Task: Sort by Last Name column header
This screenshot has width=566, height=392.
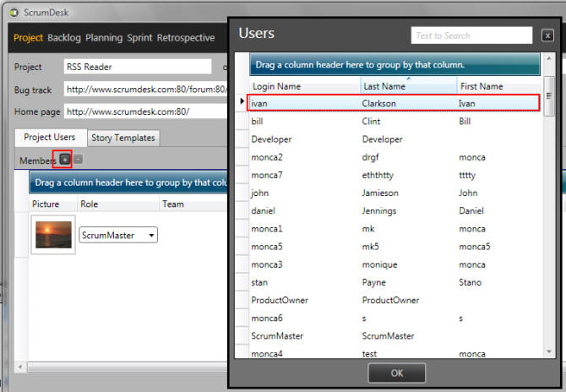Action: (409, 86)
